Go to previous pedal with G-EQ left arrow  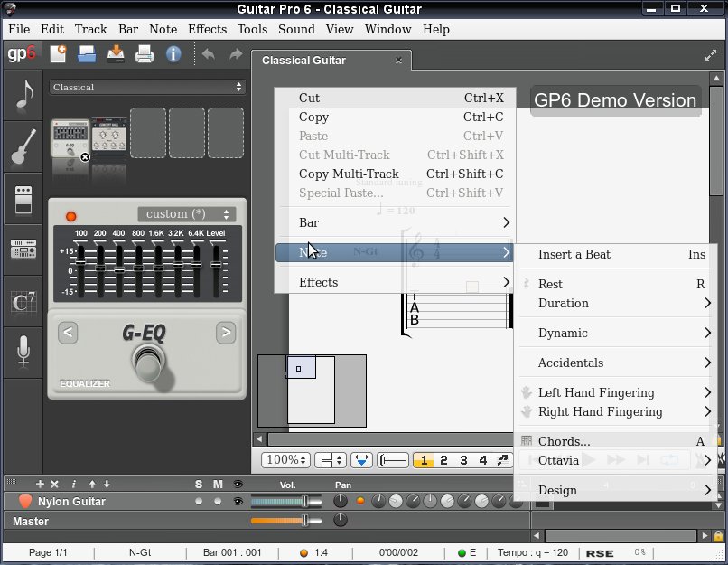(68, 332)
